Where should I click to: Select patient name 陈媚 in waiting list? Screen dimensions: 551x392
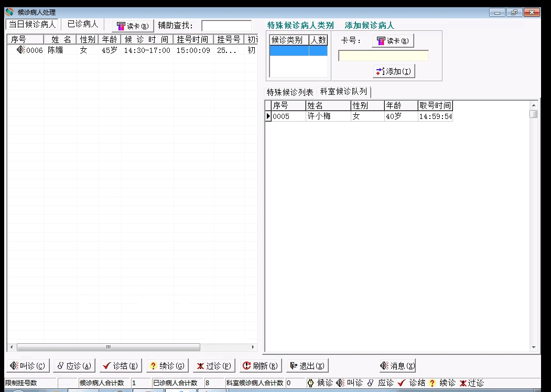(56, 50)
